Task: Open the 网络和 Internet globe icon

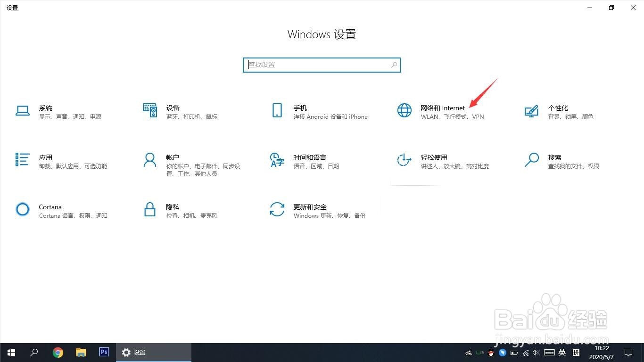Action: 405,110
